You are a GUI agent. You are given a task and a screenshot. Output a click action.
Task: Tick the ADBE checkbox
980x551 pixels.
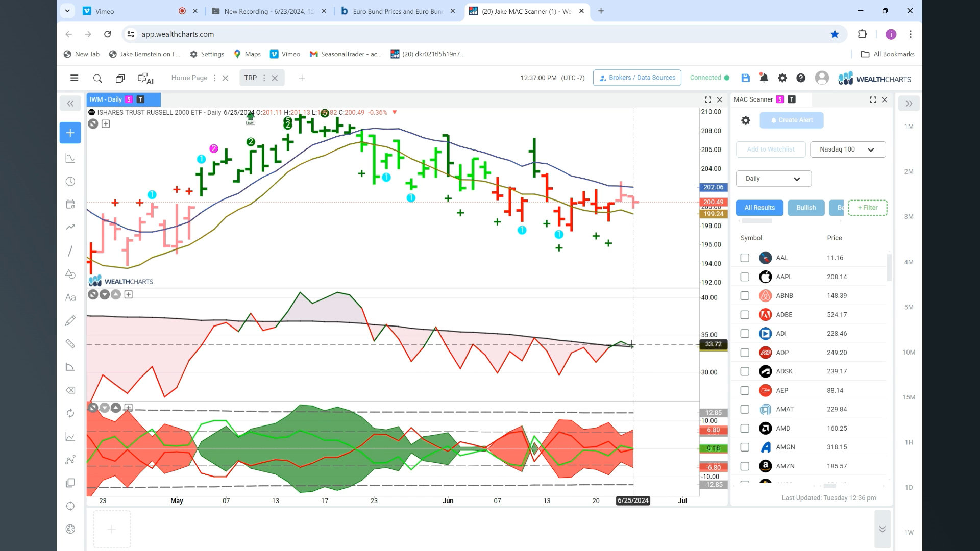point(745,315)
